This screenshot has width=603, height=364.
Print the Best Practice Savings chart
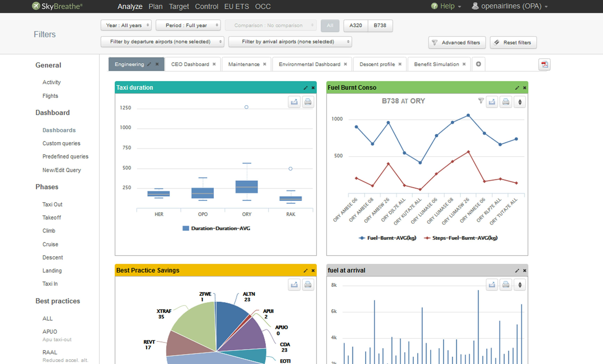click(308, 285)
